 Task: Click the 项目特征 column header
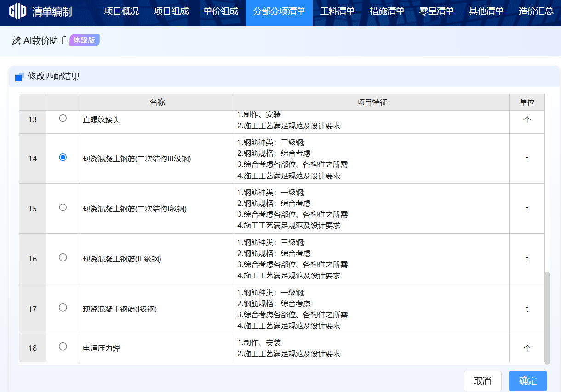(x=372, y=102)
